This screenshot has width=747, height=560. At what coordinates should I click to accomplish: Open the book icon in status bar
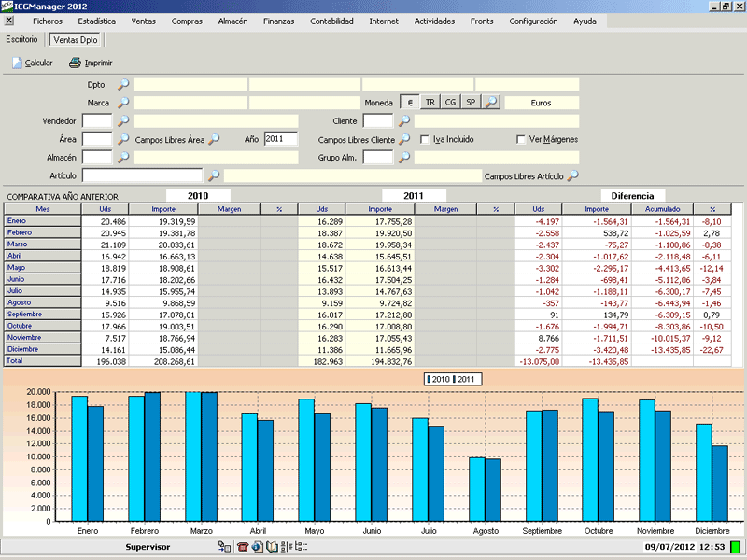(x=272, y=546)
